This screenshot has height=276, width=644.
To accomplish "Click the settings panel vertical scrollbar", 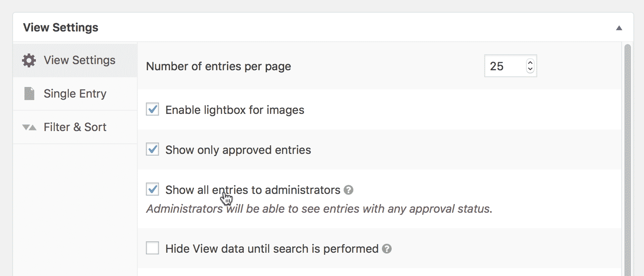I will click(x=628, y=159).
